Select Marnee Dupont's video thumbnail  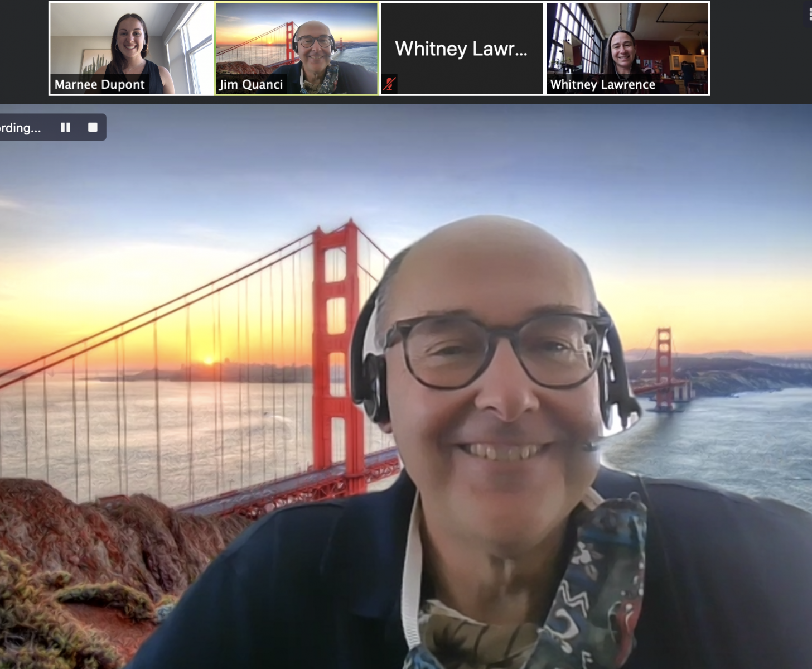point(132,49)
